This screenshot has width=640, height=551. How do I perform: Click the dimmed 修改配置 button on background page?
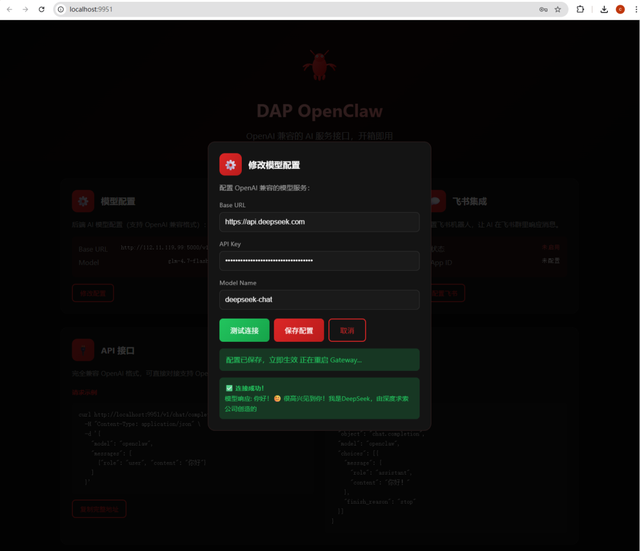(93, 293)
